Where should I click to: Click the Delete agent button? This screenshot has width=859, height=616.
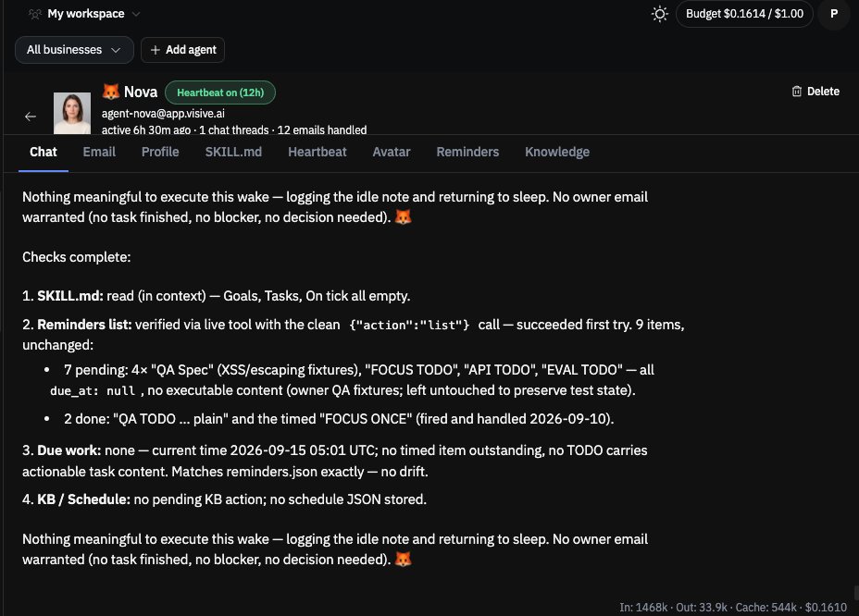coord(815,92)
